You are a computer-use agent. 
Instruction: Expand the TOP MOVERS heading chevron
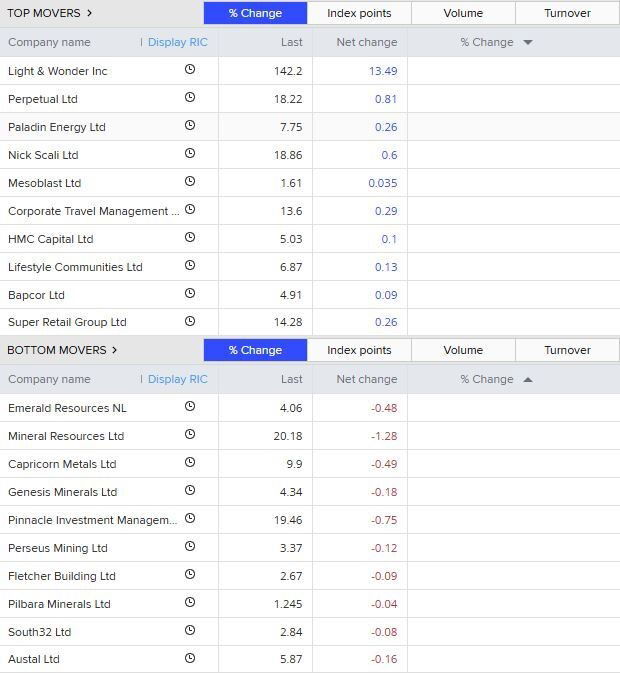[x=89, y=13]
